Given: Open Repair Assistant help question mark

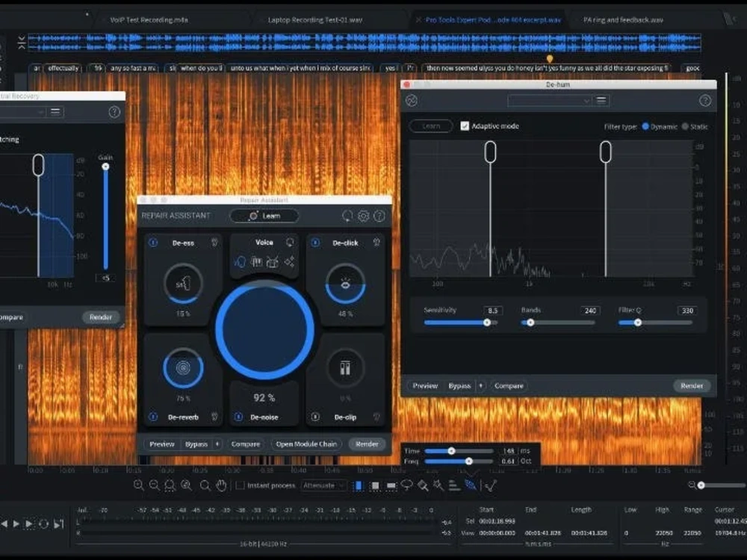Looking at the screenshot, I should [x=379, y=216].
